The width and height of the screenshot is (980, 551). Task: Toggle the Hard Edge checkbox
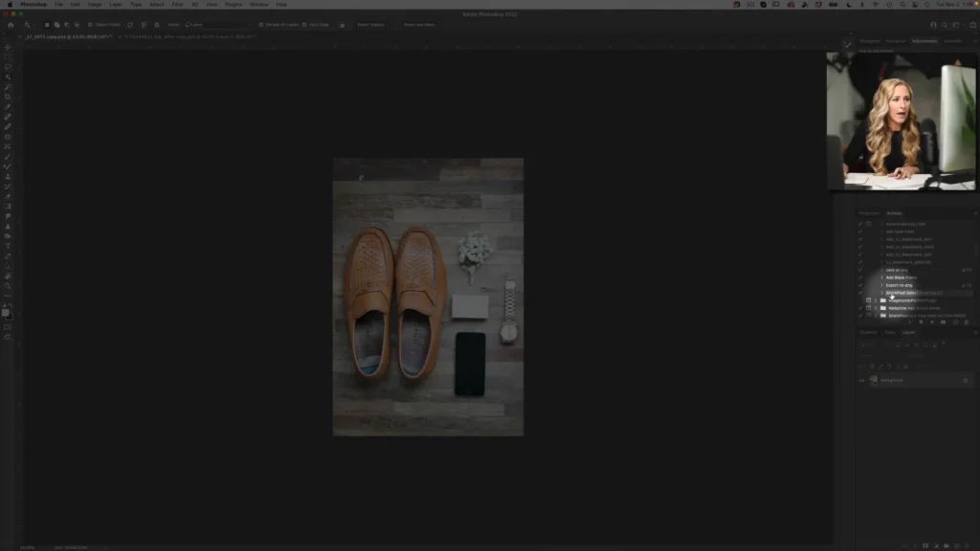point(304,25)
